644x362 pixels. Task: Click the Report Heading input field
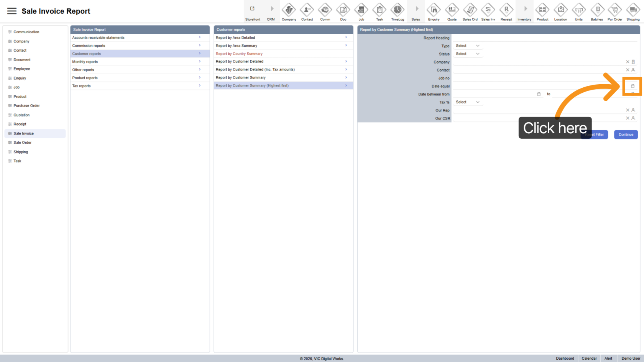(x=544, y=38)
